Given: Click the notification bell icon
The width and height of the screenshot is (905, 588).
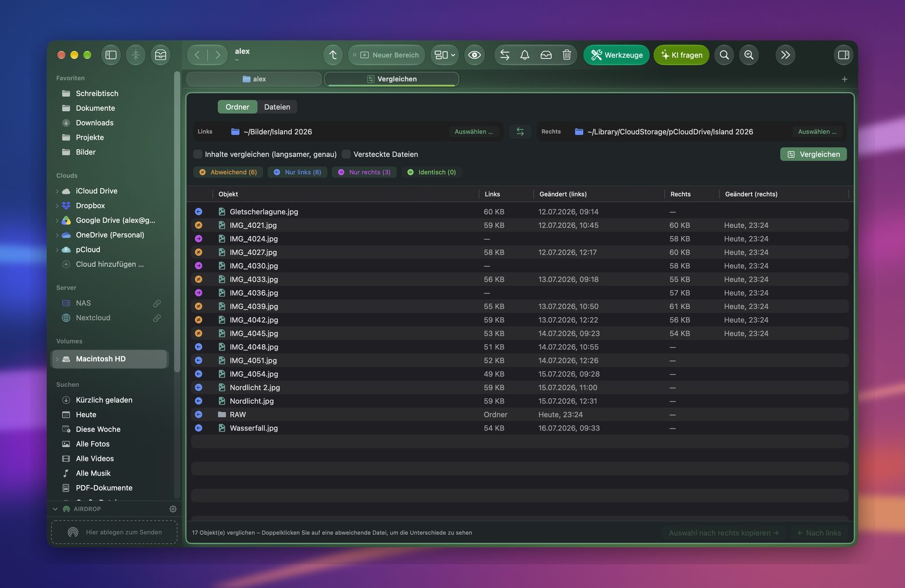Looking at the screenshot, I should (x=525, y=55).
